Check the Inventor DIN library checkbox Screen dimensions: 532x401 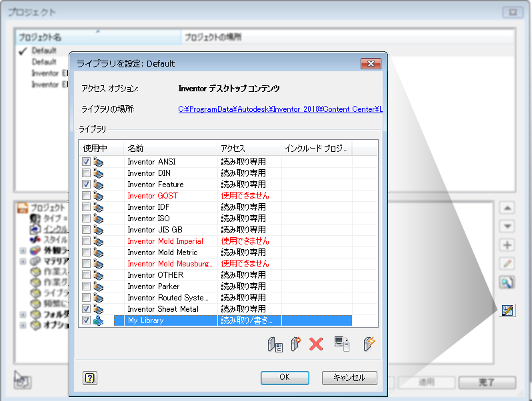pos(86,173)
